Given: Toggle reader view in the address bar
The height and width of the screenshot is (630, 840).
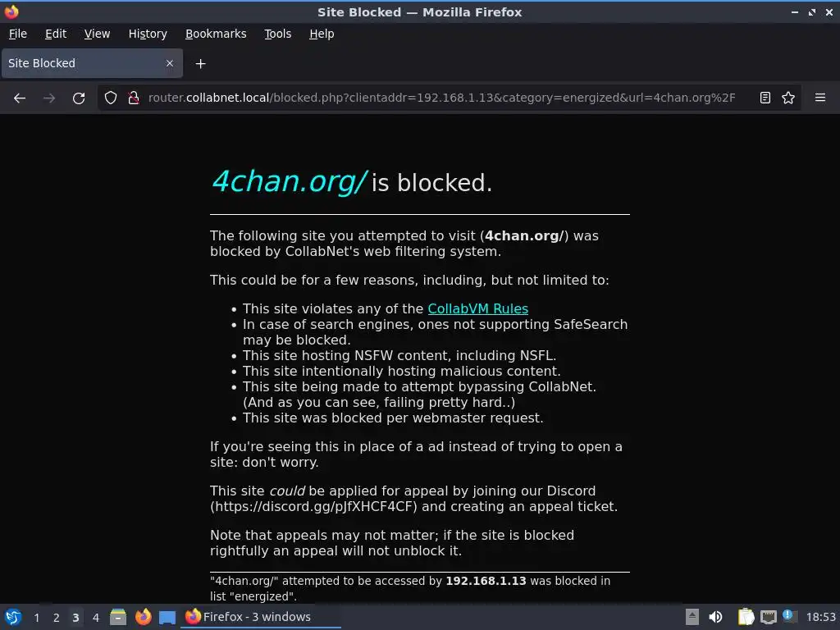Looking at the screenshot, I should coord(765,98).
